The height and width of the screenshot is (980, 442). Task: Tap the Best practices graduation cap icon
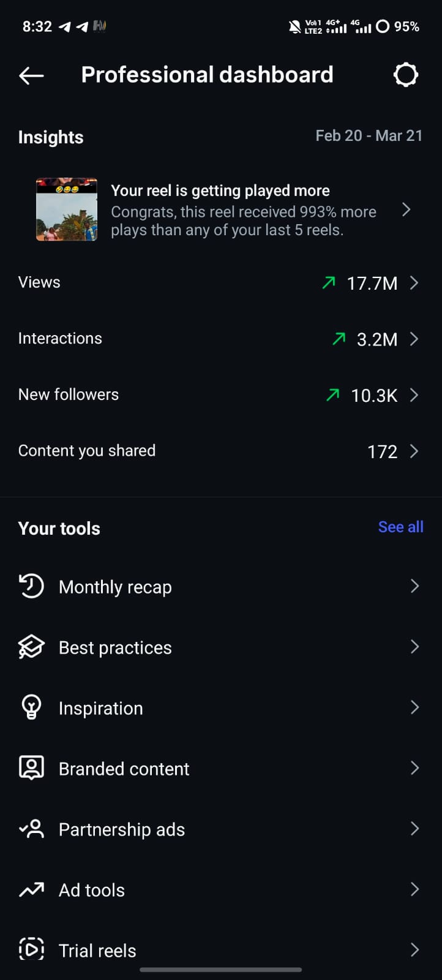(31, 647)
